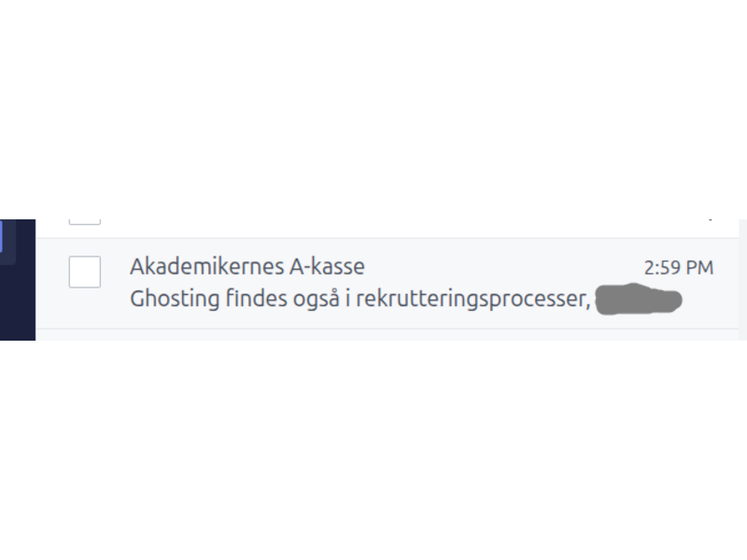Viewport: 747px width, 560px height.
Task: Tick the checkbox beside Akademikernes A-kasse email
Action: click(85, 272)
